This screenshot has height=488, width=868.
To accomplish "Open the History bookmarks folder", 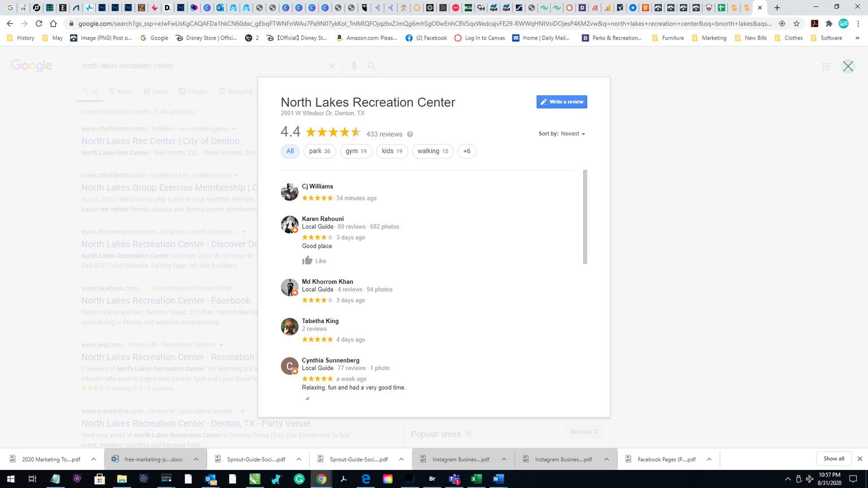I will click(21, 38).
